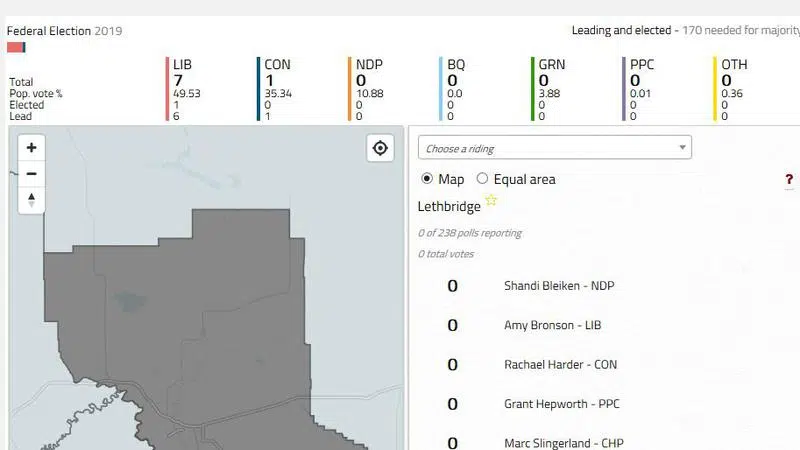
Task: Click candidate Amy Bronson - LIB
Action: pos(552,325)
